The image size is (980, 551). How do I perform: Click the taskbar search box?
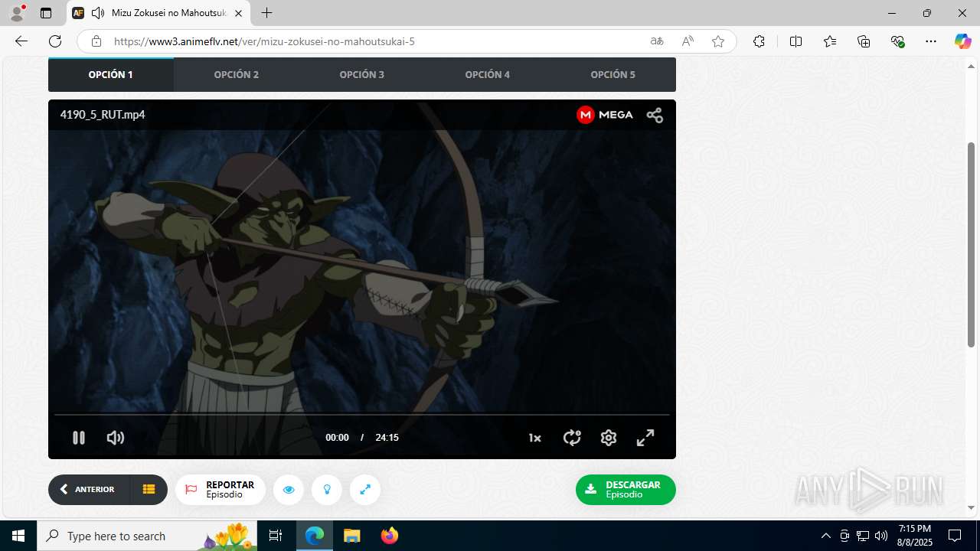(148, 536)
